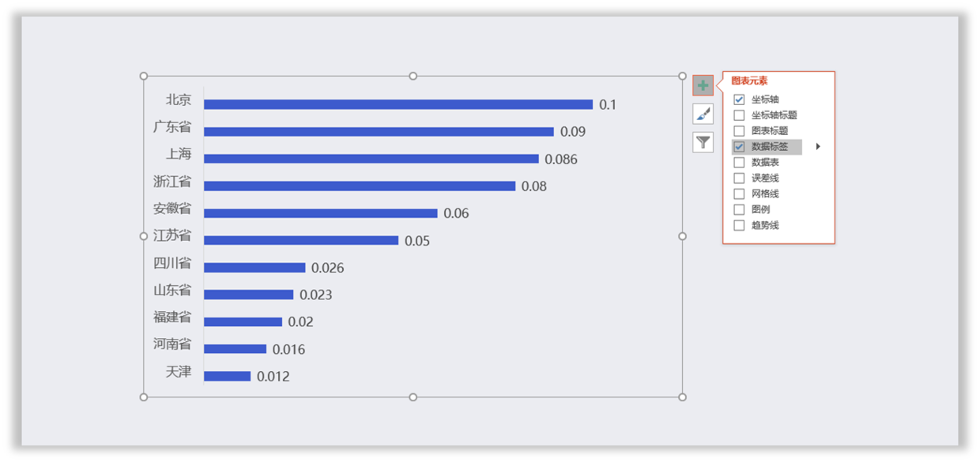980x462 pixels.
Task: Turn on 网格线 gridlines
Action: pyautogui.click(x=739, y=194)
